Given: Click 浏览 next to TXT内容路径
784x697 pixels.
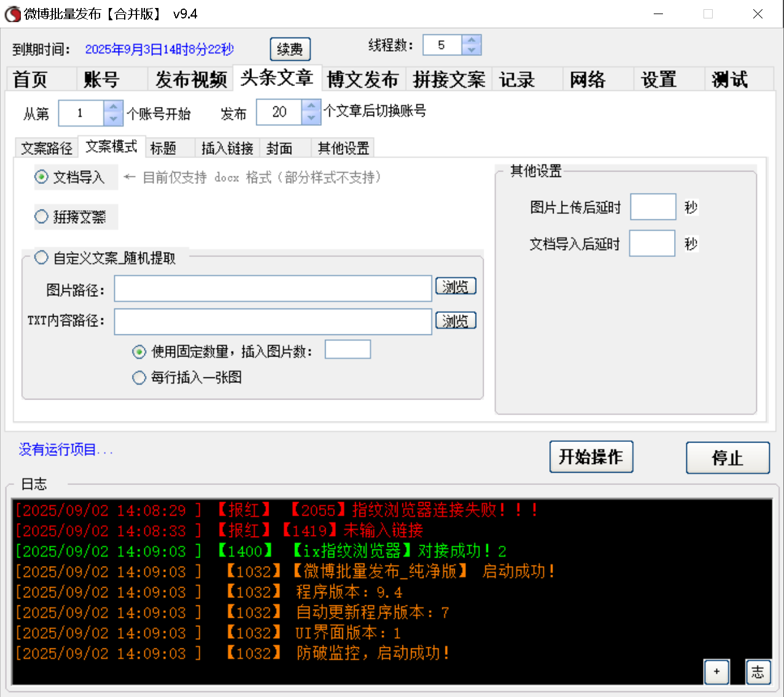Looking at the screenshot, I should tap(456, 320).
